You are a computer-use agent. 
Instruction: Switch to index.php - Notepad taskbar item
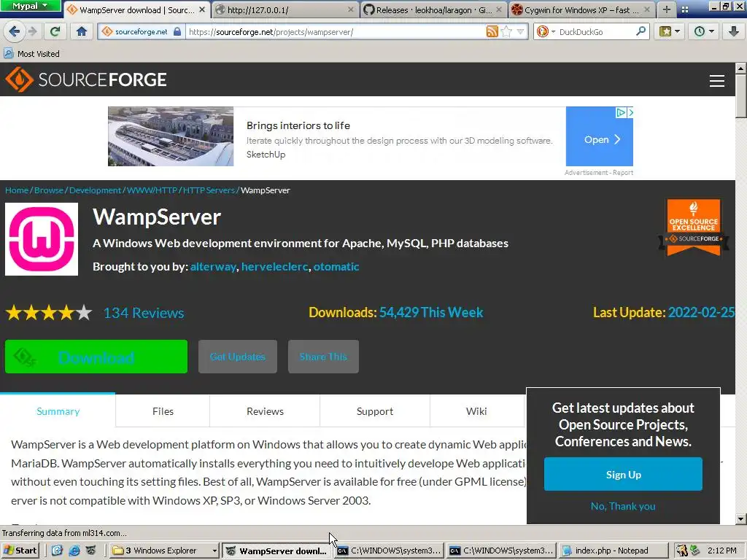click(612, 551)
